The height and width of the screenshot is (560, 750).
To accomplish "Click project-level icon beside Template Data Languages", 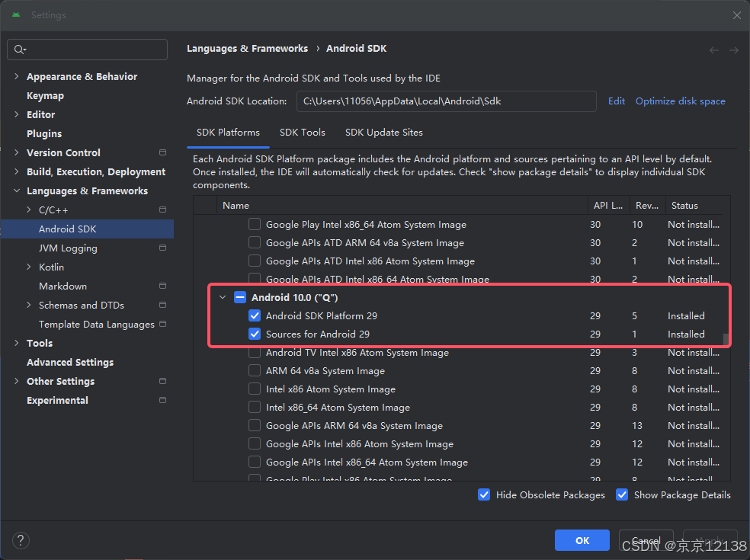I will coord(162,324).
